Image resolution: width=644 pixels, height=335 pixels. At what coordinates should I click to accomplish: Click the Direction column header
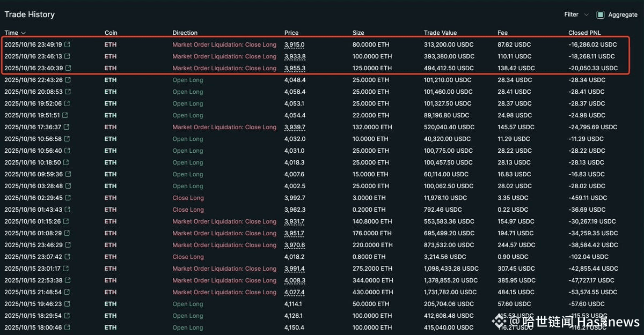click(x=185, y=33)
